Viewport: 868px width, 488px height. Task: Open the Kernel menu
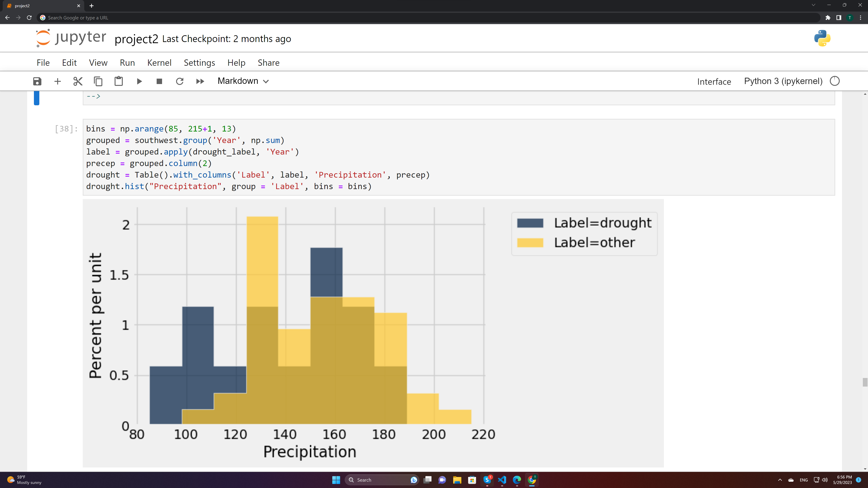(159, 63)
